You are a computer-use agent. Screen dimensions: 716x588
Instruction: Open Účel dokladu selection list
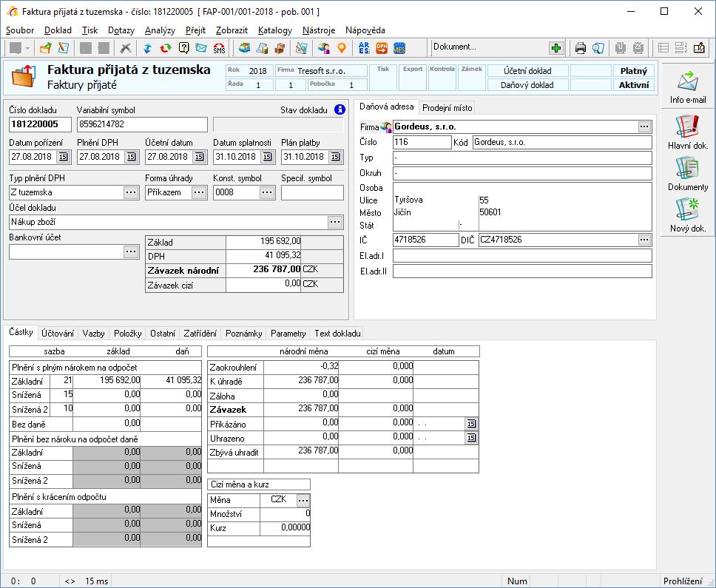pyautogui.click(x=335, y=222)
